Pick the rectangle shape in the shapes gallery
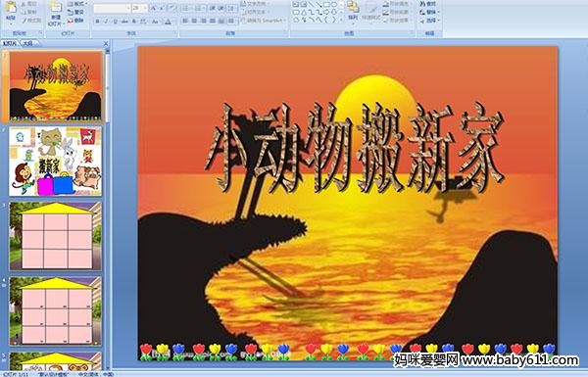 coord(327,5)
